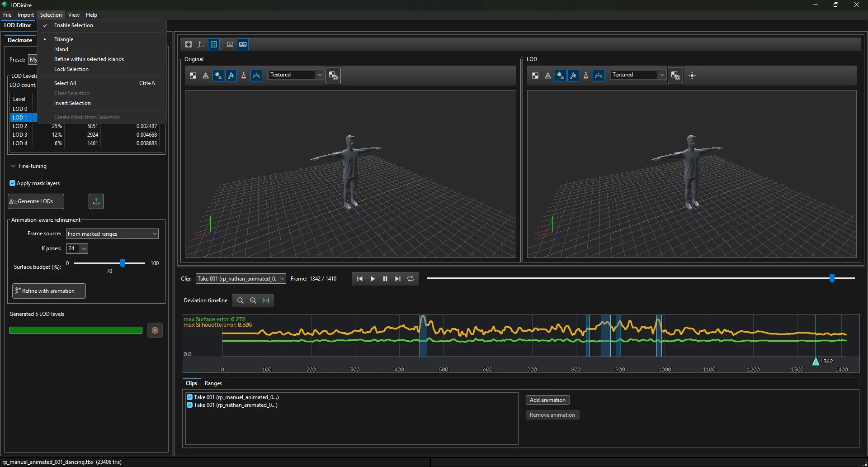This screenshot has height=467, width=868.
Task: Click the Surface budget slider handle
Action: point(123,263)
